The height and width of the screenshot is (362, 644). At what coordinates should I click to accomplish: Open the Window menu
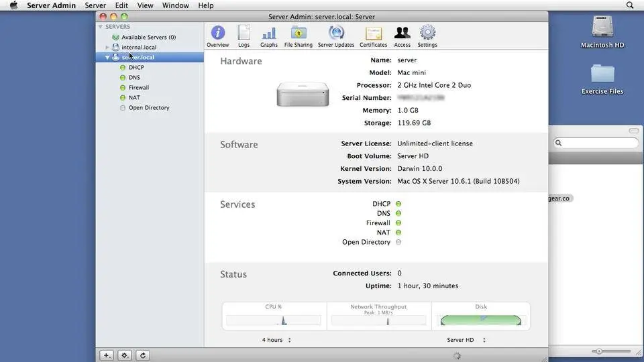pyautogui.click(x=175, y=5)
